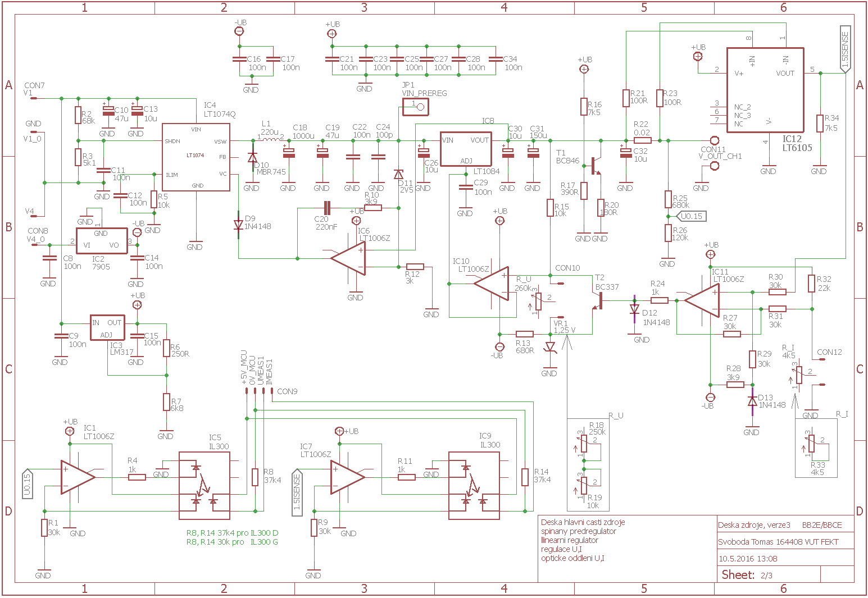Click the IC9 IL300 optocoupler symbol
The image size is (868, 598).
click(474, 485)
